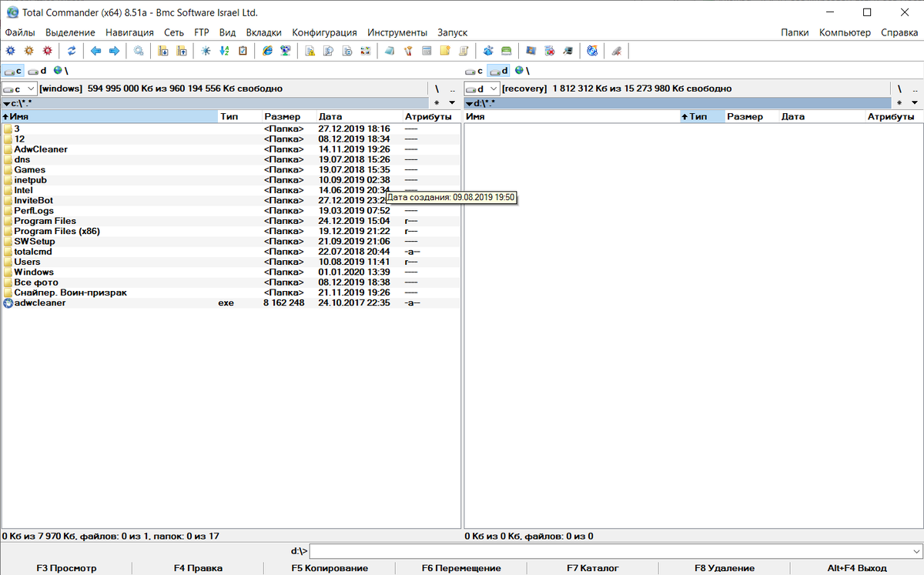The height and width of the screenshot is (575, 924).
Task: Open network neighborhood button in right panel
Action: coord(522,71)
